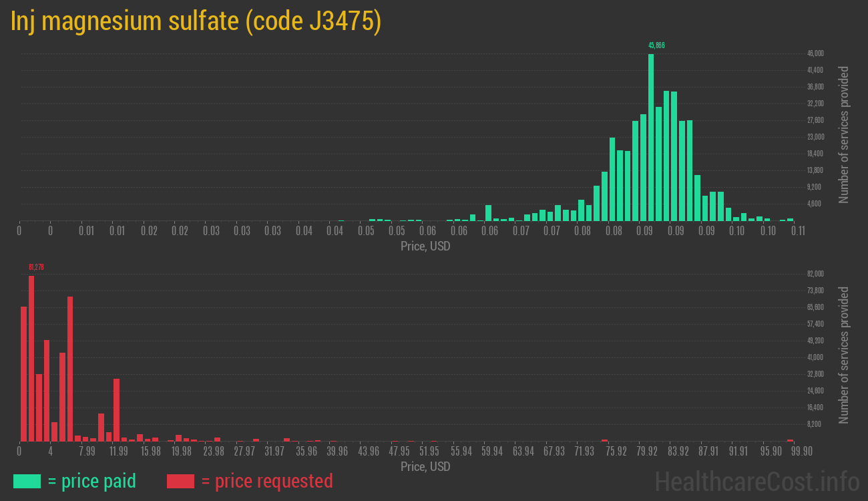Click the tallest green bar in top chart
868x501 pixels.
651,137
